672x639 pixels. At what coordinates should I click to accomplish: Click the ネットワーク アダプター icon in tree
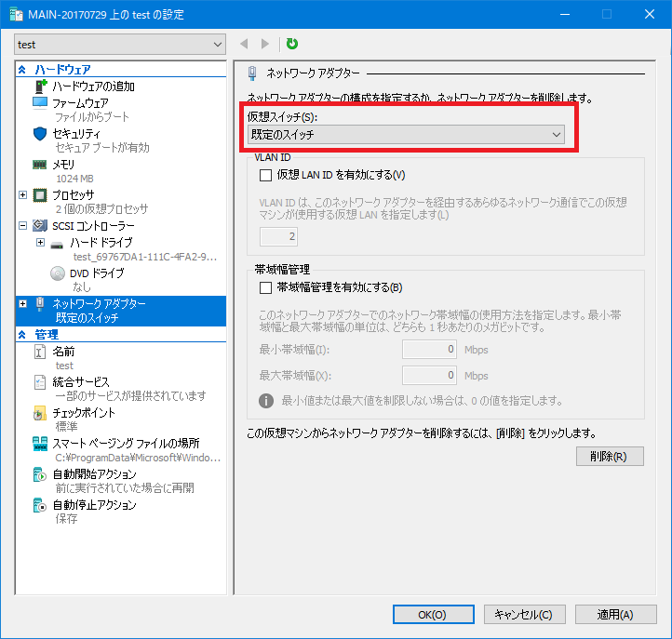(x=40, y=303)
